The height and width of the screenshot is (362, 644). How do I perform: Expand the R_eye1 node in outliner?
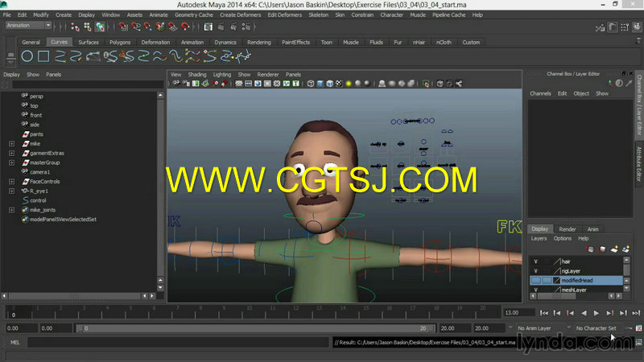tap(11, 191)
